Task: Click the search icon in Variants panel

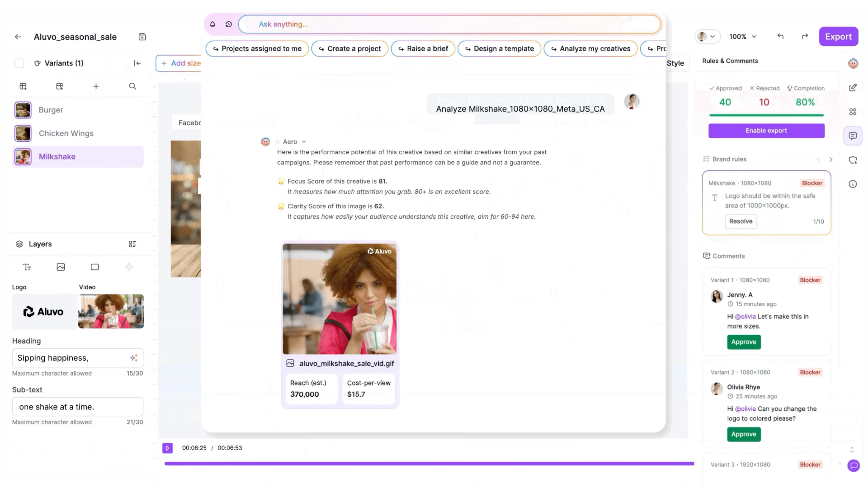Action: (x=132, y=86)
